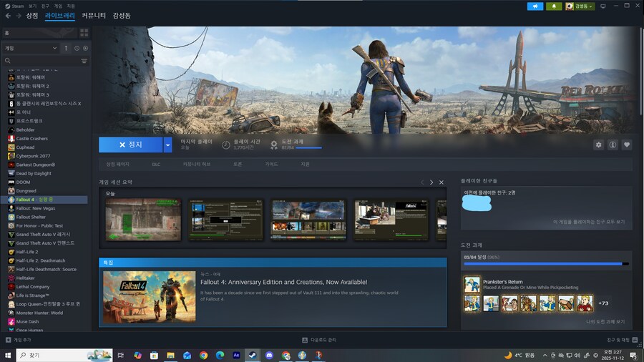
Task: Open the 감성돔 account dropdown
Action: pos(580,6)
